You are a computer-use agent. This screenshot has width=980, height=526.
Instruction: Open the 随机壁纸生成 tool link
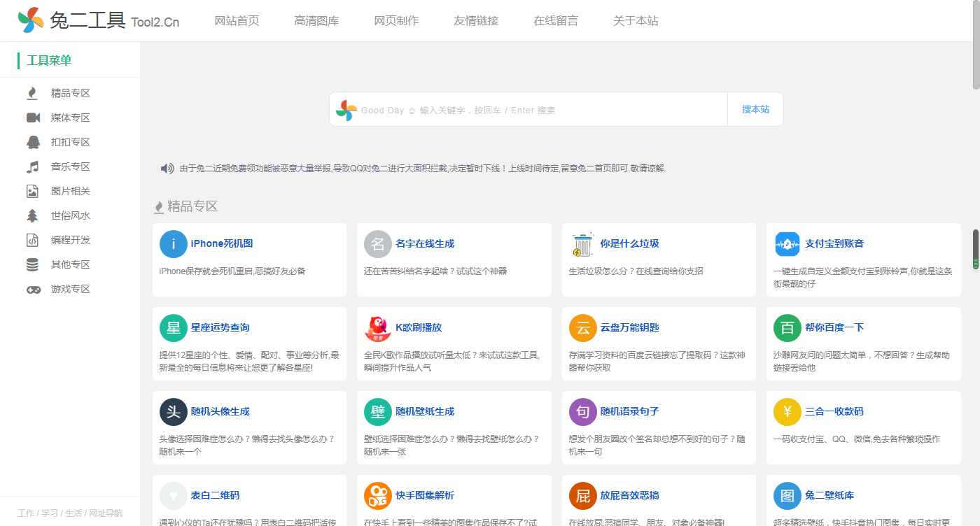coord(425,411)
